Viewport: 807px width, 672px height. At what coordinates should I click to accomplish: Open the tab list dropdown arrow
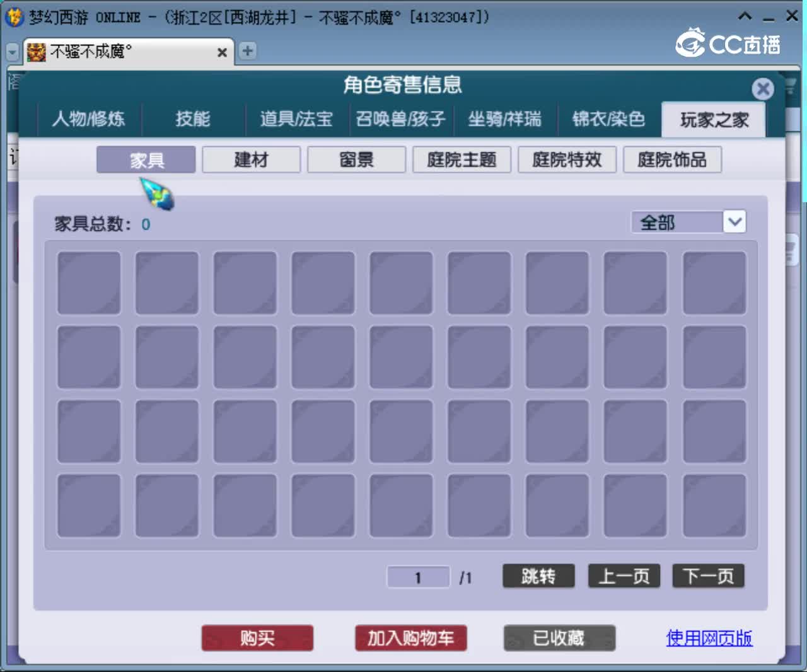pyautogui.click(x=12, y=52)
